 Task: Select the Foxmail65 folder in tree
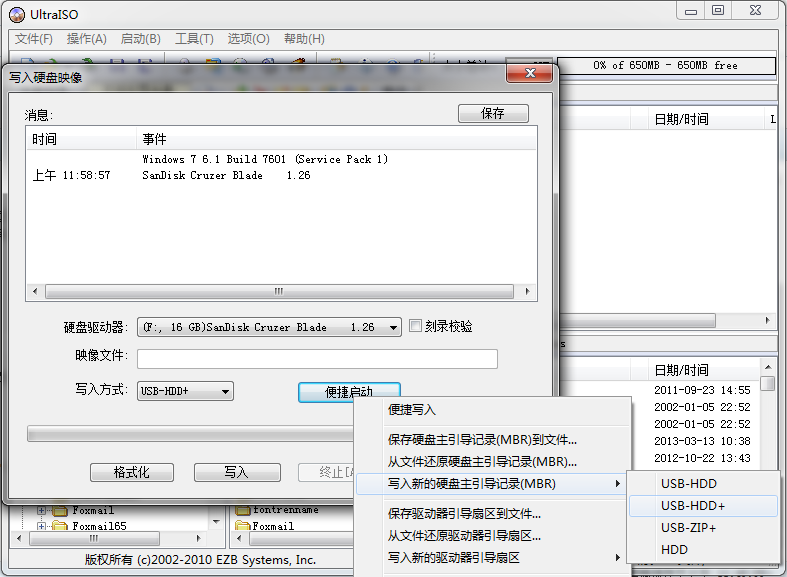point(90,526)
